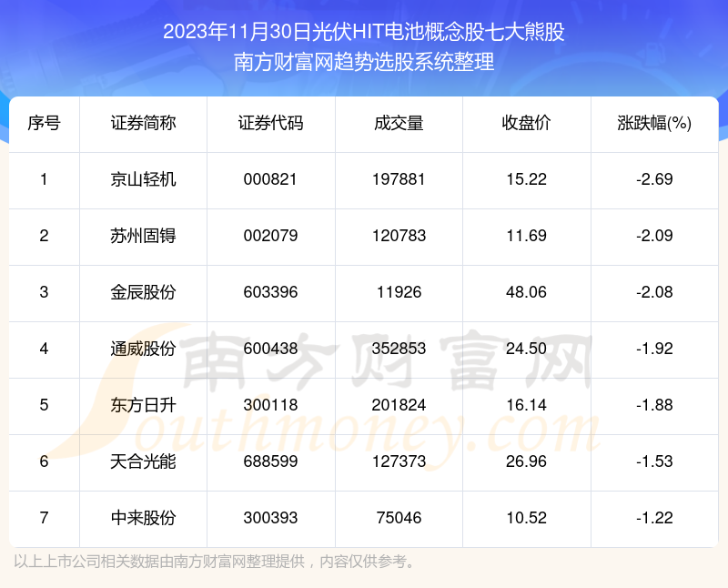Viewport: 728px width, 588px height.
Task: Select closing price 48.06
Action: [x=526, y=292]
